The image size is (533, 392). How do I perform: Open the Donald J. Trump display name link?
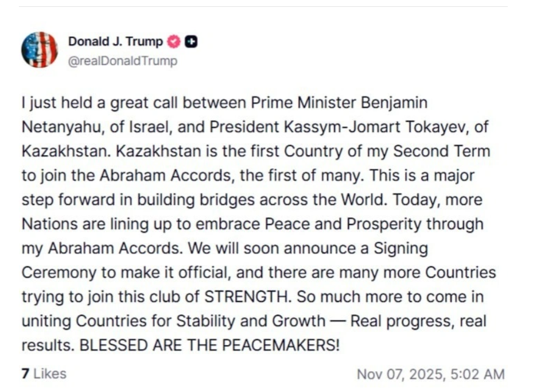tap(115, 42)
